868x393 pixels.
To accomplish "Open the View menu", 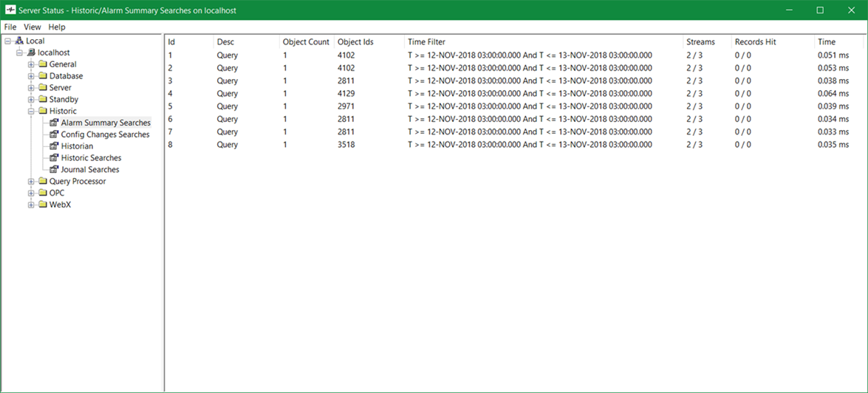I will coord(33,27).
